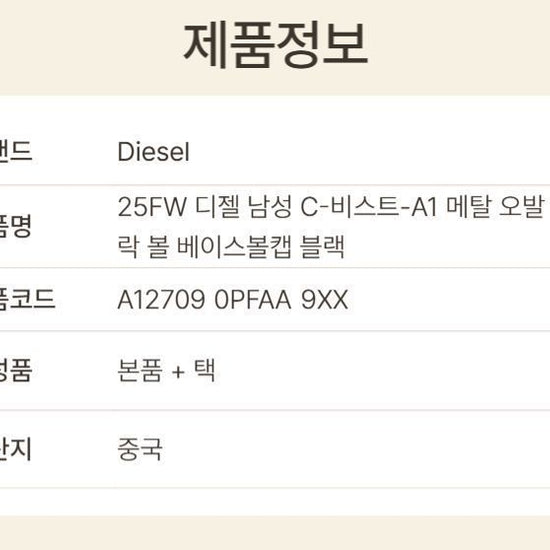Click the components row label ending 품
The height and width of the screenshot is (550, 550).
tap(16, 370)
